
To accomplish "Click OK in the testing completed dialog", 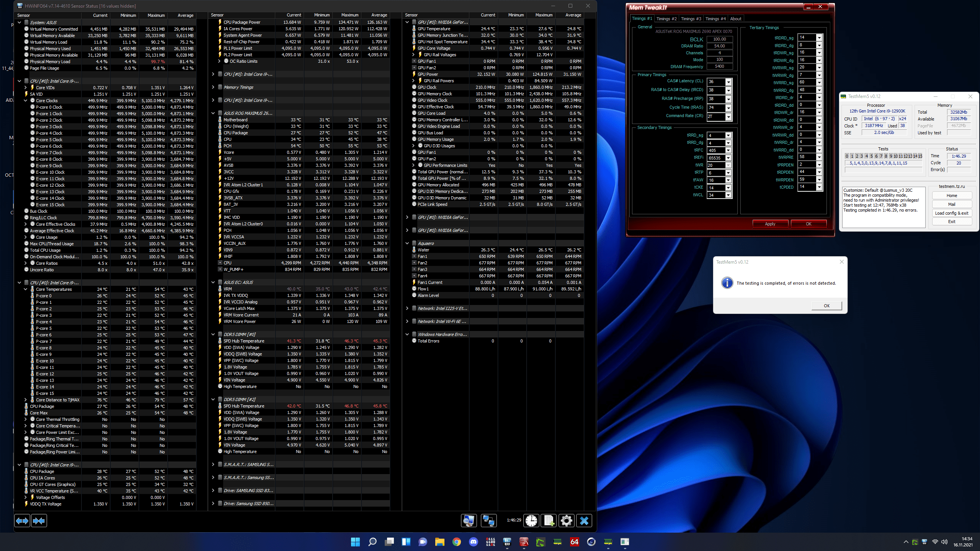I will [827, 306].
